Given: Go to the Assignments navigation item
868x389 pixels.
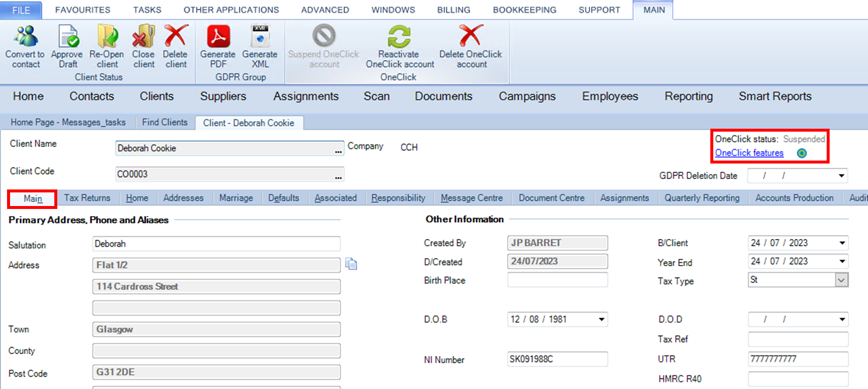Looking at the screenshot, I should point(306,96).
